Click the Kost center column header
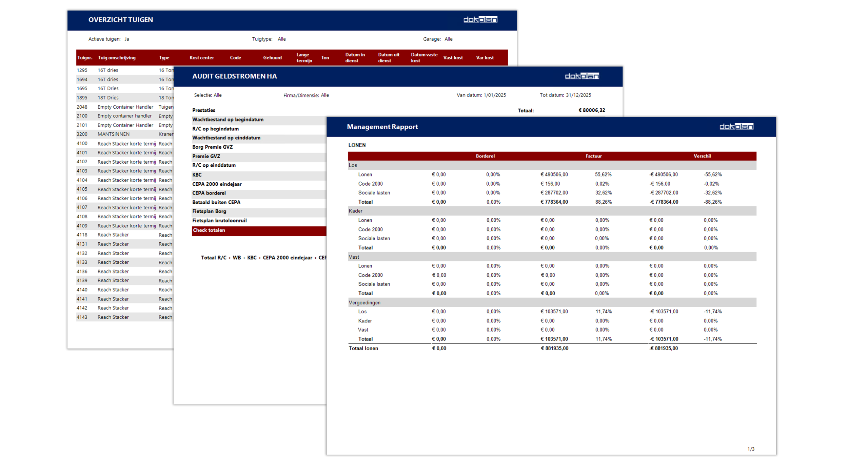The width and height of the screenshot is (868, 465). 202,58
